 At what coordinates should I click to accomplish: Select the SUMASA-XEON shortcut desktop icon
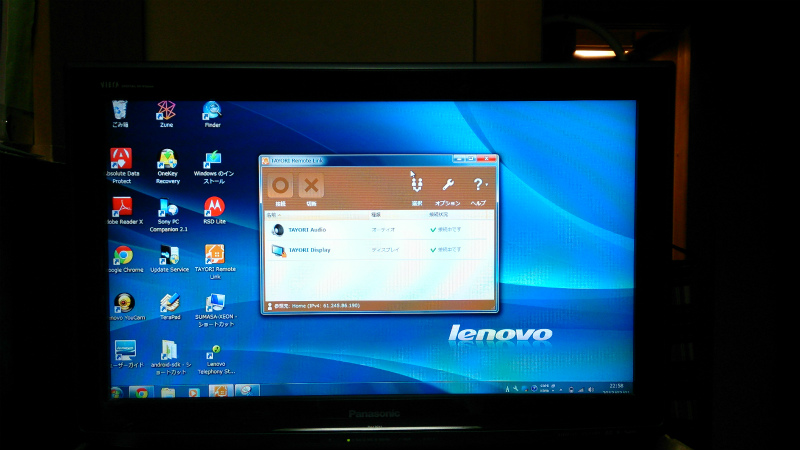click(215, 310)
